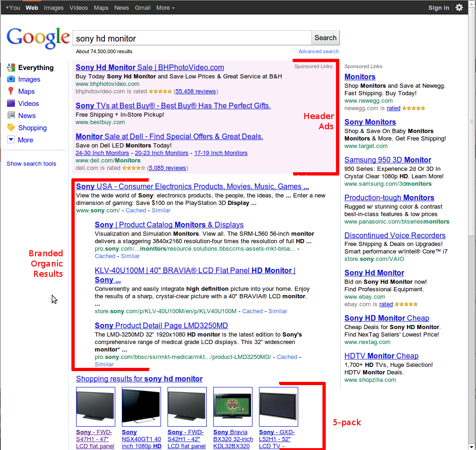This screenshot has width=476, height=450.
Task: Expand Show search tools
Action: [31, 164]
